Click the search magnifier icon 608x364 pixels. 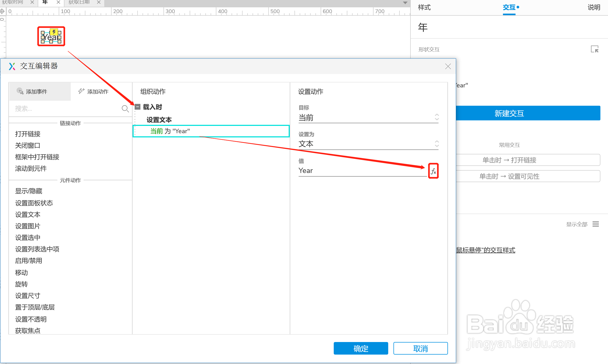[125, 108]
